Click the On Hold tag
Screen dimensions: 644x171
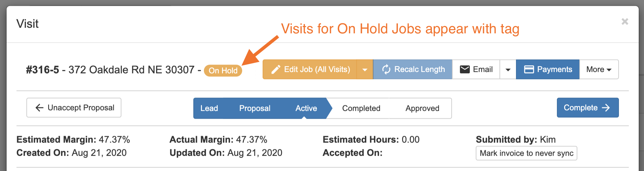click(x=223, y=71)
